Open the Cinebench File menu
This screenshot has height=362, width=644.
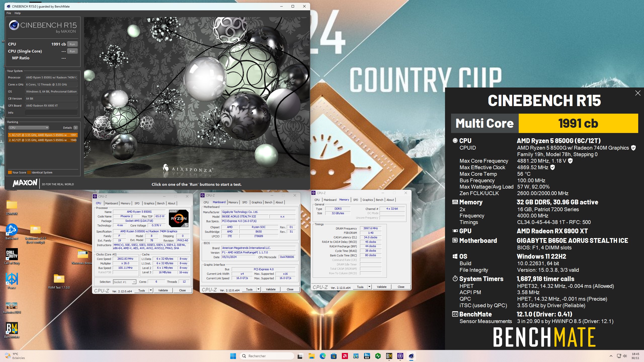tap(9, 13)
